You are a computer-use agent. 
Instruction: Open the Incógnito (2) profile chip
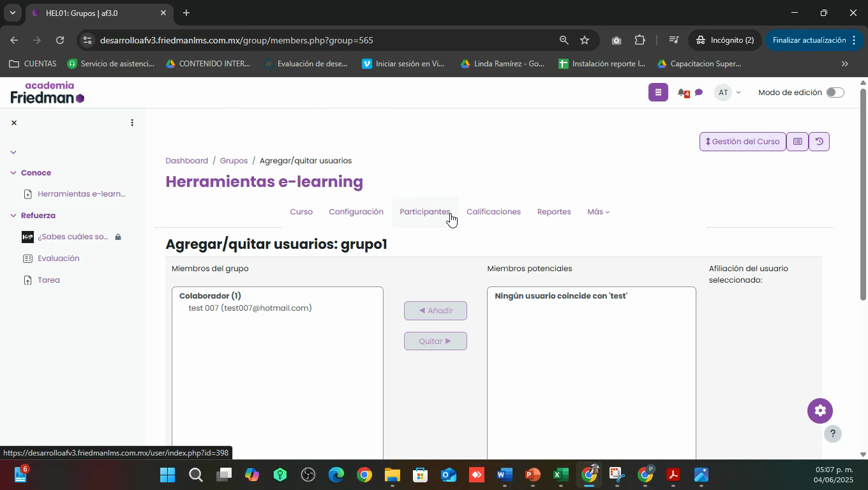point(724,40)
